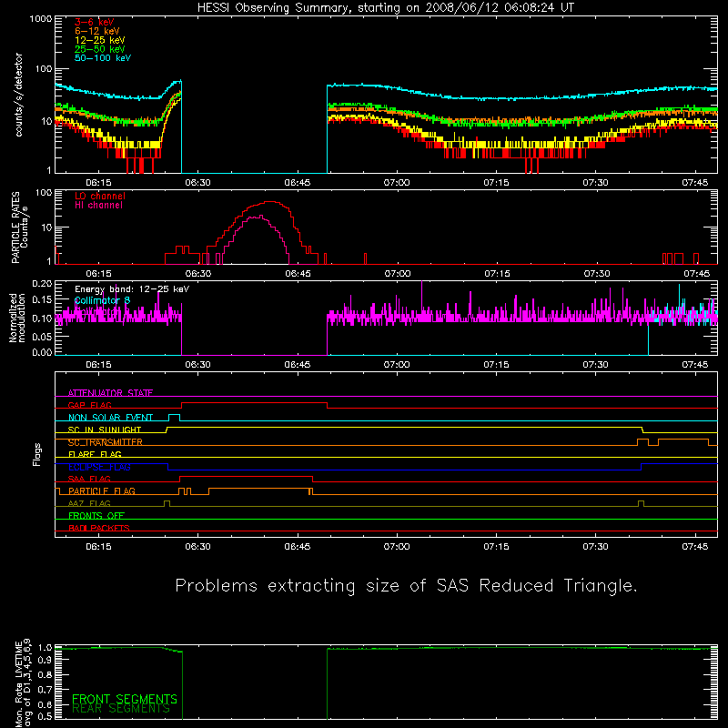This screenshot has height=728, width=728.
Task: Click the '0.20' tick on the modulation axis
Action: tap(42, 284)
